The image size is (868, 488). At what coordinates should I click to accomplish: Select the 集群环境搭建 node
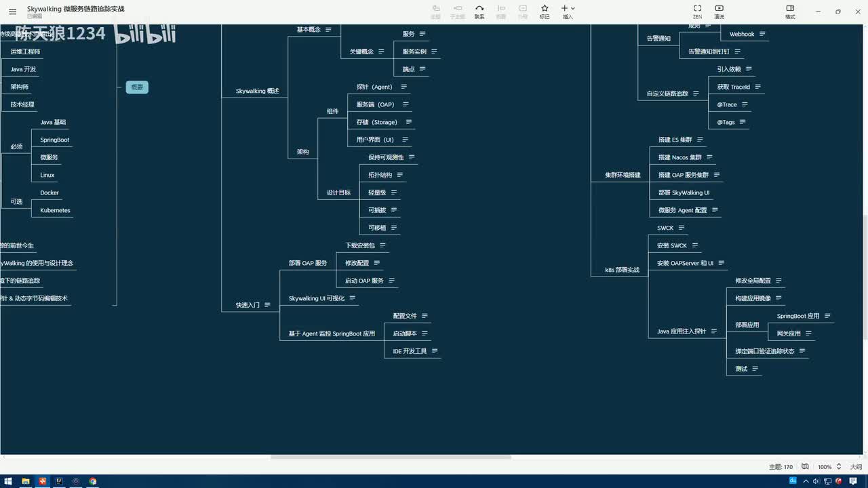623,175
